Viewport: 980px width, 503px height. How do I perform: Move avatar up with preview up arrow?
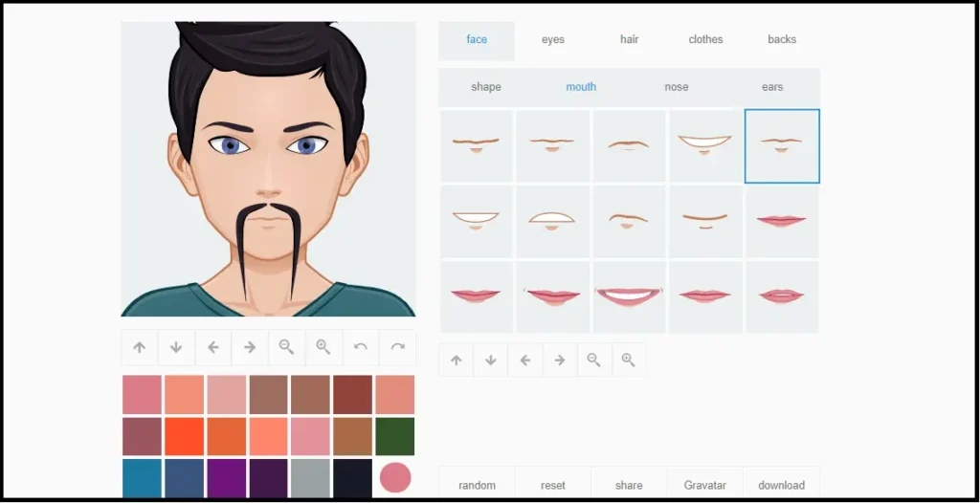pos(140,347)
